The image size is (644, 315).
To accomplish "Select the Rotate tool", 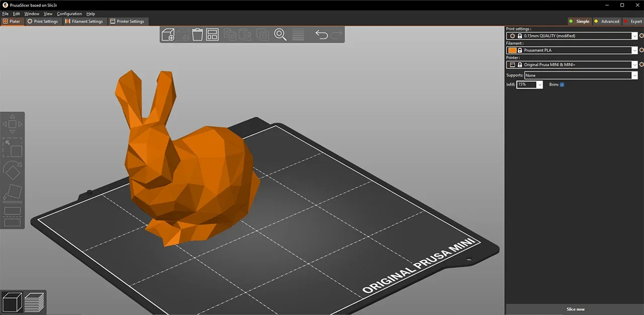I will (x=13, y=171).
